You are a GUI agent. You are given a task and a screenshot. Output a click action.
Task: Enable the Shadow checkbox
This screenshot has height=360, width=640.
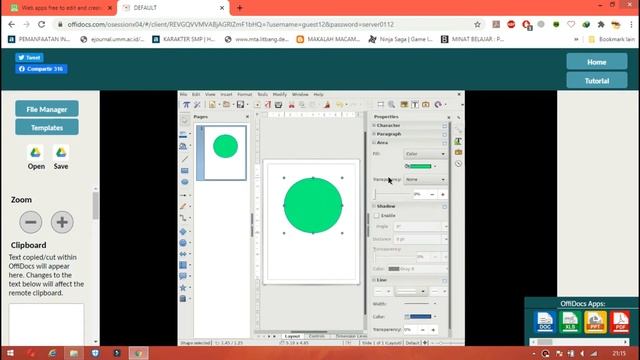(x=377, y=216)
